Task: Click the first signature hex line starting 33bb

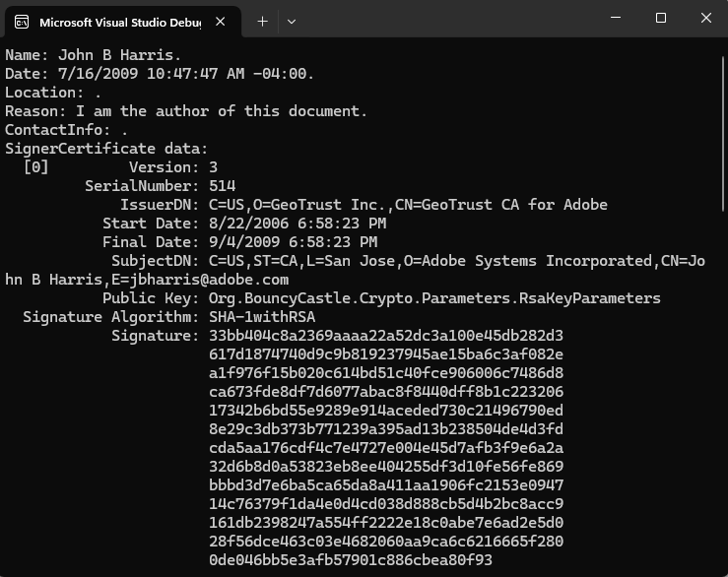Action: click(x=386, y=336)
